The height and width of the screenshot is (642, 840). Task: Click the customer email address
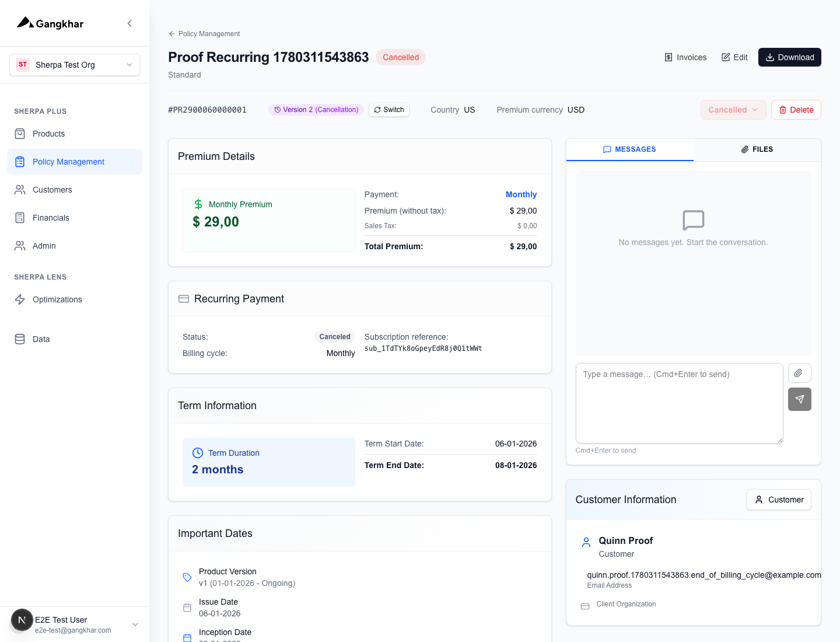click(x=704, y=575)
